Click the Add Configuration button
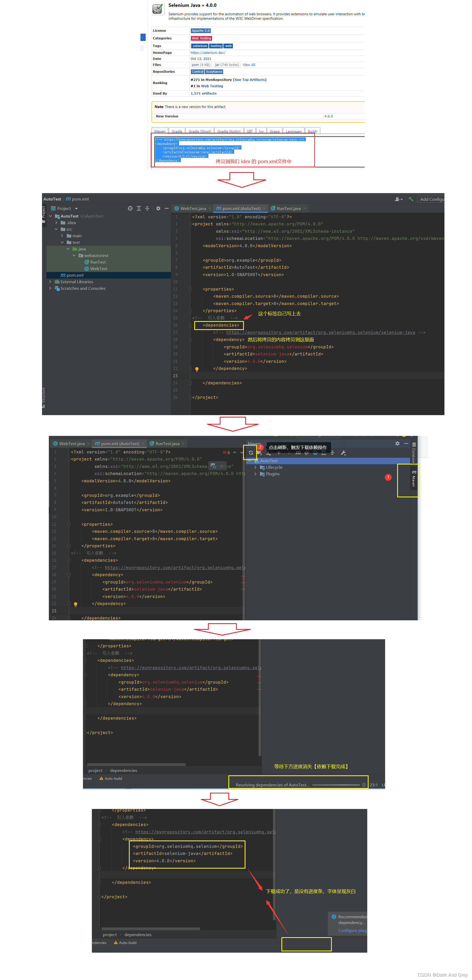This screenshot has height=980, width=472. click(x=431, y=199)
